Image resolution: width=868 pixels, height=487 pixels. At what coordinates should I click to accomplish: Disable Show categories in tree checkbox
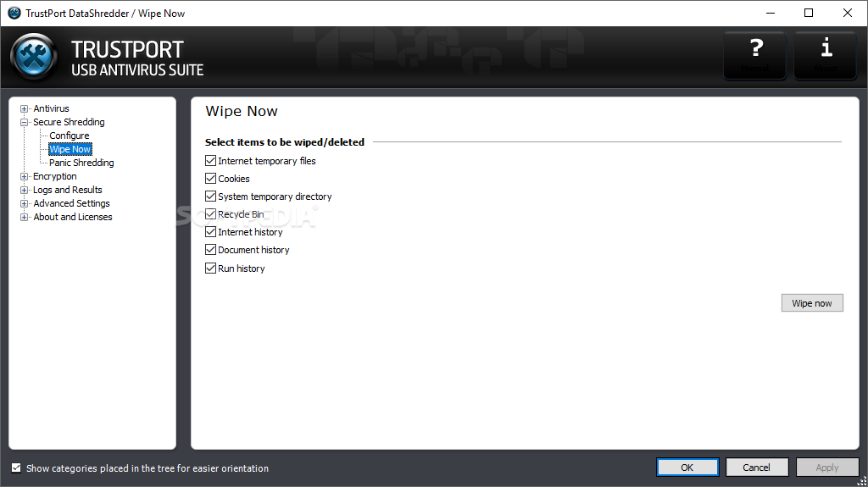[x=16, y=468]
